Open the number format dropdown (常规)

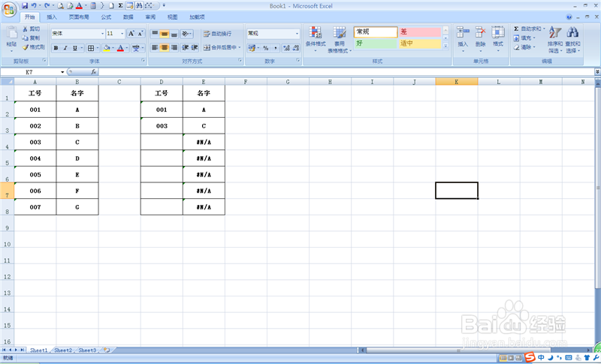click(297, 34)
